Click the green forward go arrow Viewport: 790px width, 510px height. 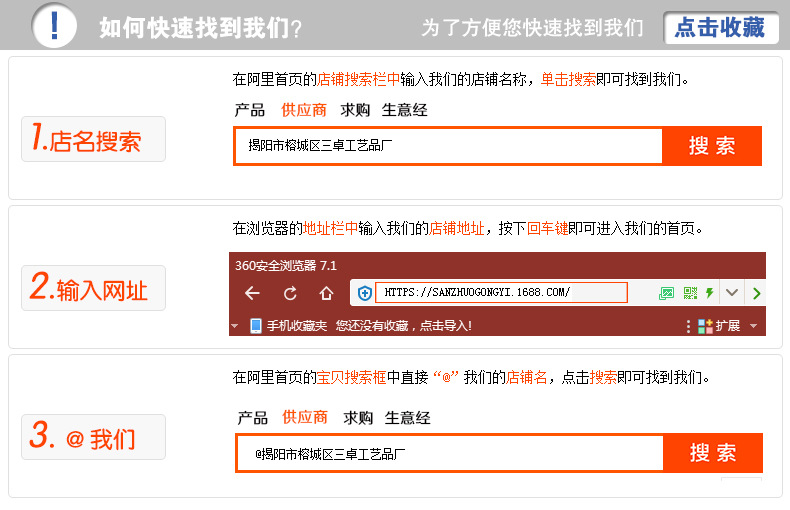(756, 293)
